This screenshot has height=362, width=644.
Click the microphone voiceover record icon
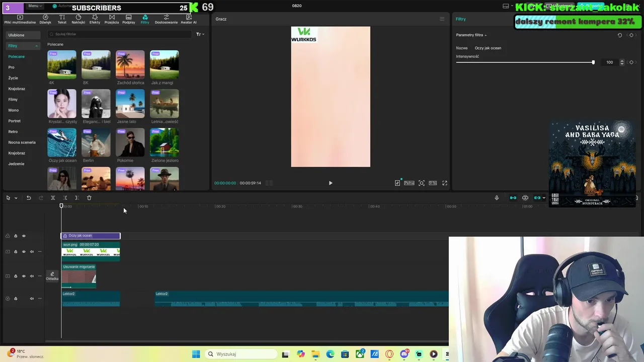(497, 198)
